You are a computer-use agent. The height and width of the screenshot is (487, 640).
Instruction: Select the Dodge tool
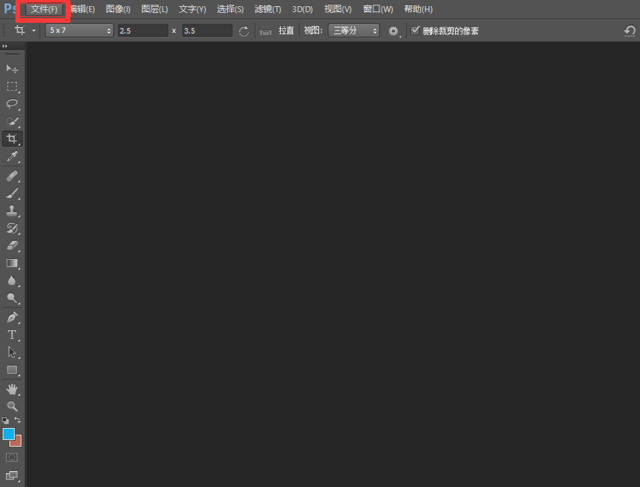pyautogui.click(x=12, y=298)
